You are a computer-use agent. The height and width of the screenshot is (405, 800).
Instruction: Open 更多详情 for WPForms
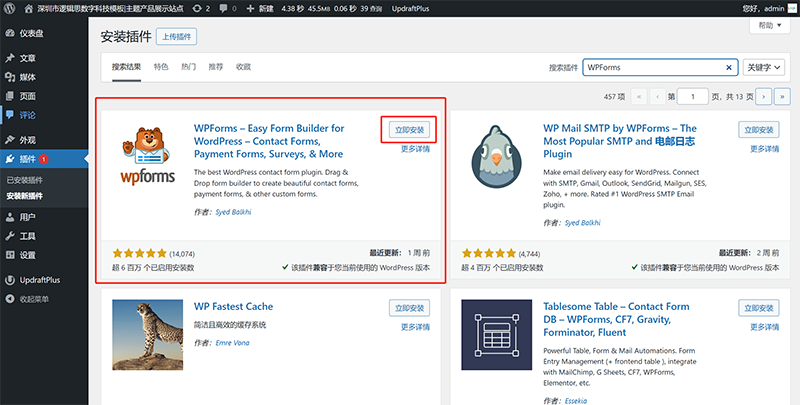(415, 149)
